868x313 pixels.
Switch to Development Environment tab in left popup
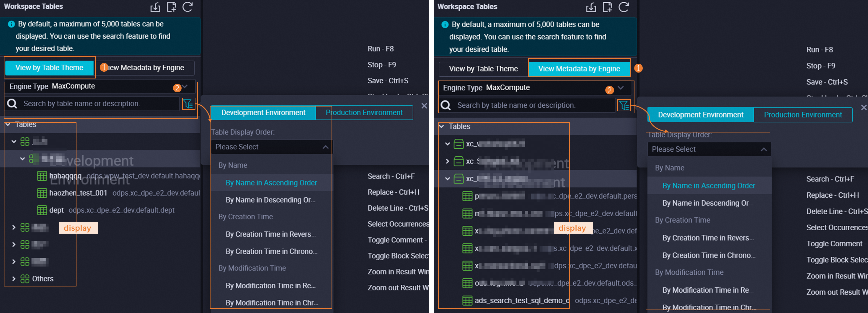coord(263,112)
